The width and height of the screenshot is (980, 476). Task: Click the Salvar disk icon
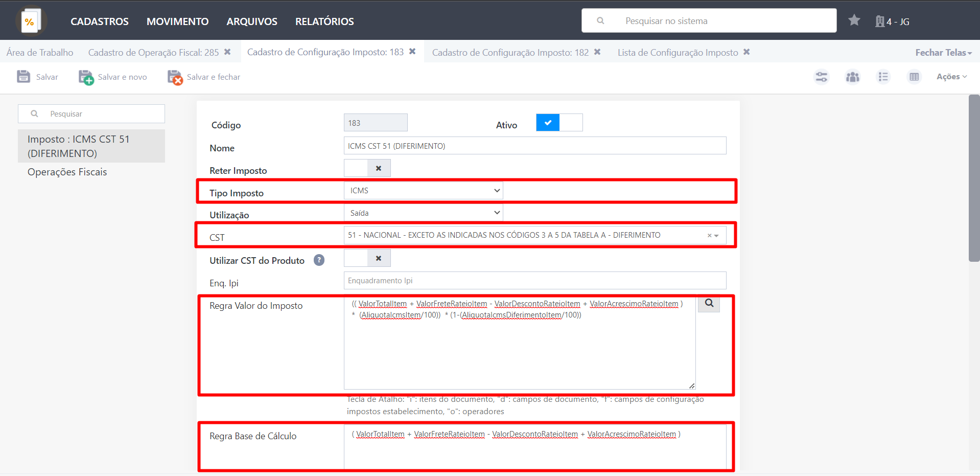point(24,77)
